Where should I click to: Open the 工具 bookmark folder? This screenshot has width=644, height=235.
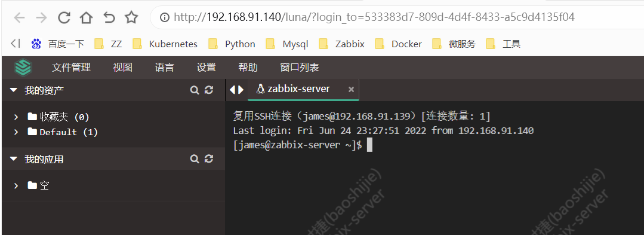click(x=503, y=44)
